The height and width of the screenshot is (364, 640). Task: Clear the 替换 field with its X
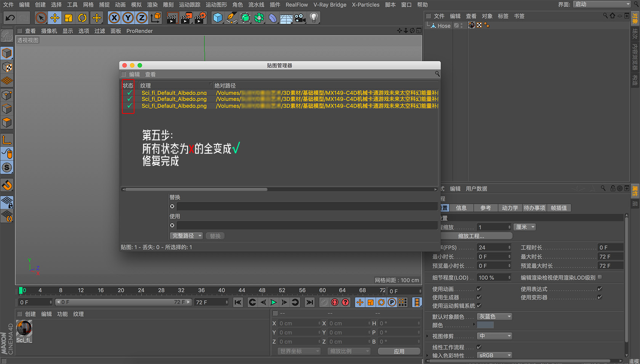pos(172,206)
